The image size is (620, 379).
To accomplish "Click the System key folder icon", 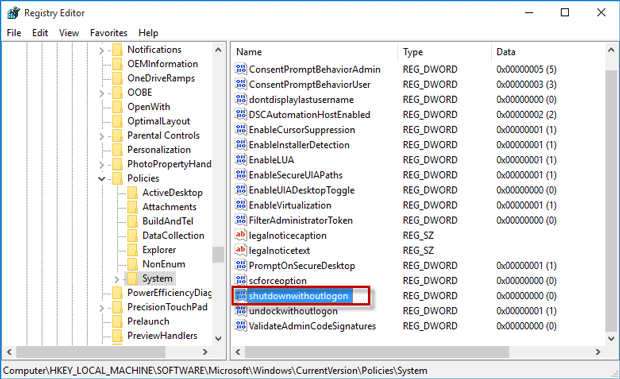I will click(x=132, y=278).
